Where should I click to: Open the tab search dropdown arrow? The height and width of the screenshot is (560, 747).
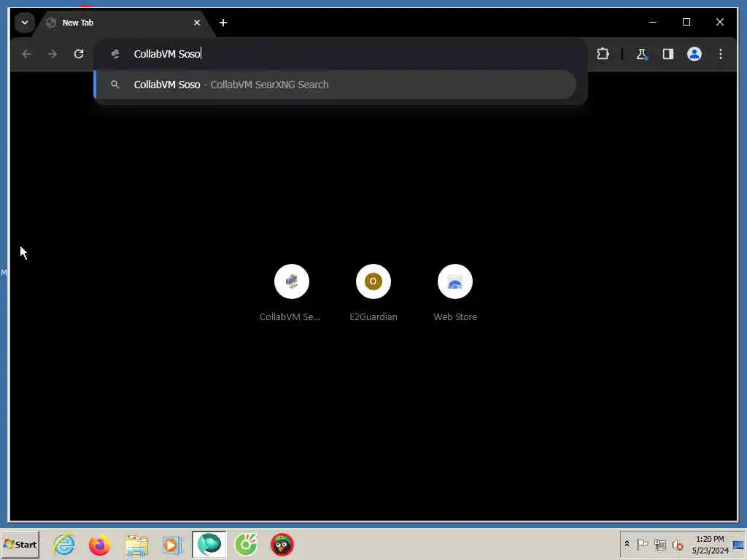[x=25, y=23]
